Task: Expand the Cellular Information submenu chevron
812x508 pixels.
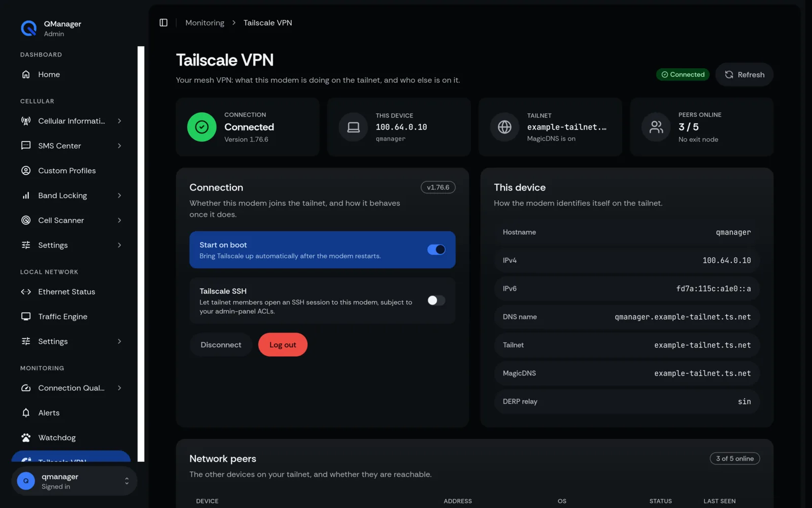Action: 119,121
